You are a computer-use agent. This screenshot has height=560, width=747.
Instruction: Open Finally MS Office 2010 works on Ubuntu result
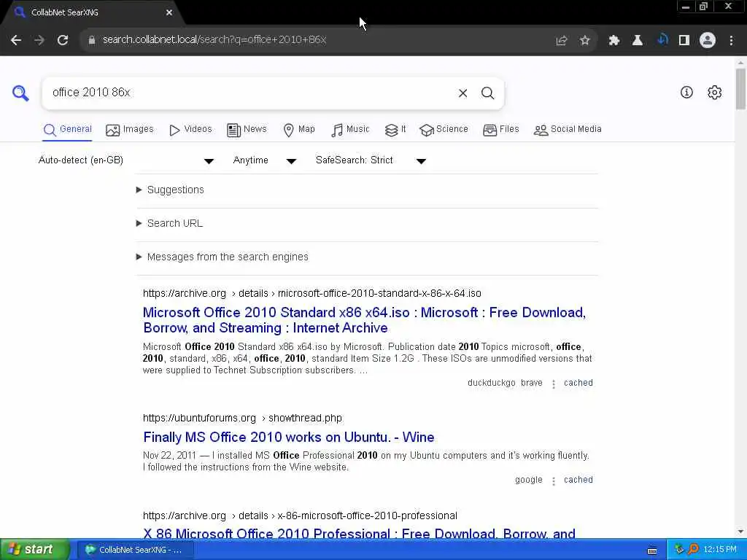tap(289, 437)
